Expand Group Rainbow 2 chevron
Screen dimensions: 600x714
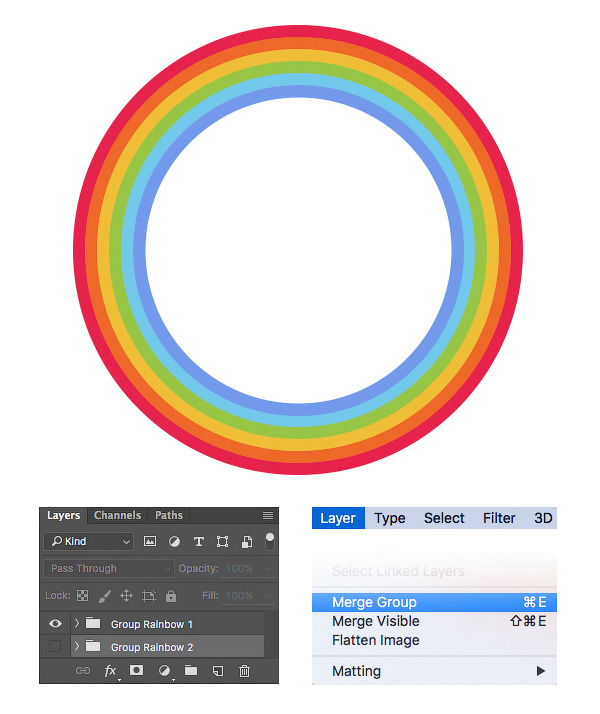click(x=76, y=646)
